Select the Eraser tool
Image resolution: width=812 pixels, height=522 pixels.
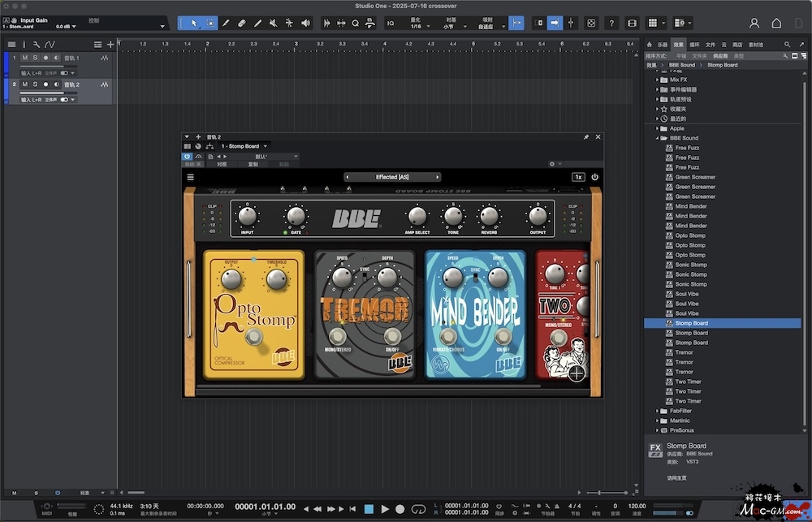[x=241, y=23]
